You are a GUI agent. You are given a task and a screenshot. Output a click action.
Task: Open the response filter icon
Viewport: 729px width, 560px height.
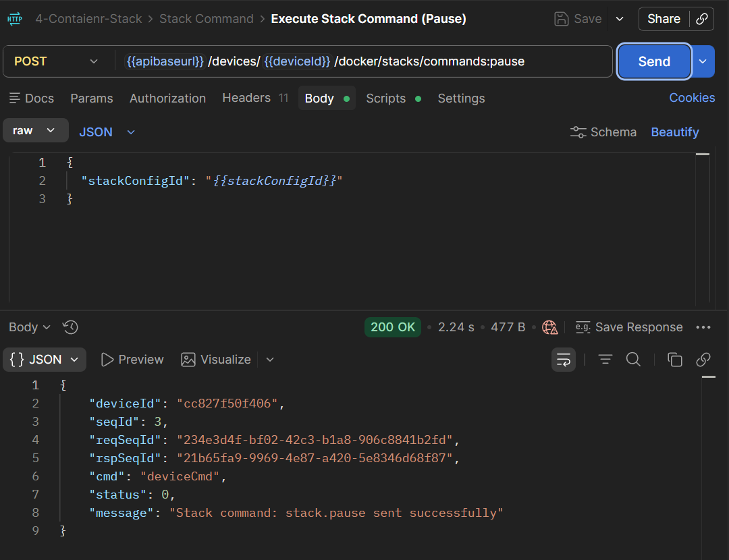(x=605, y=359)
